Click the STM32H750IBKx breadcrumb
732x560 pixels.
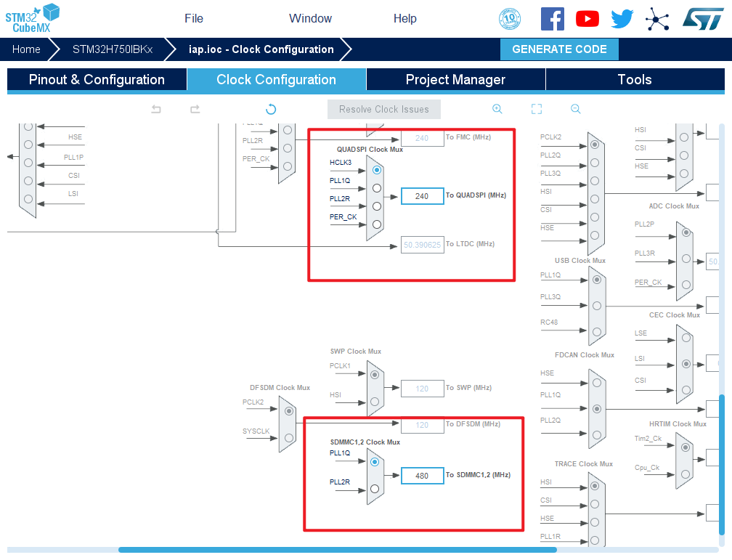coord(113,49)
